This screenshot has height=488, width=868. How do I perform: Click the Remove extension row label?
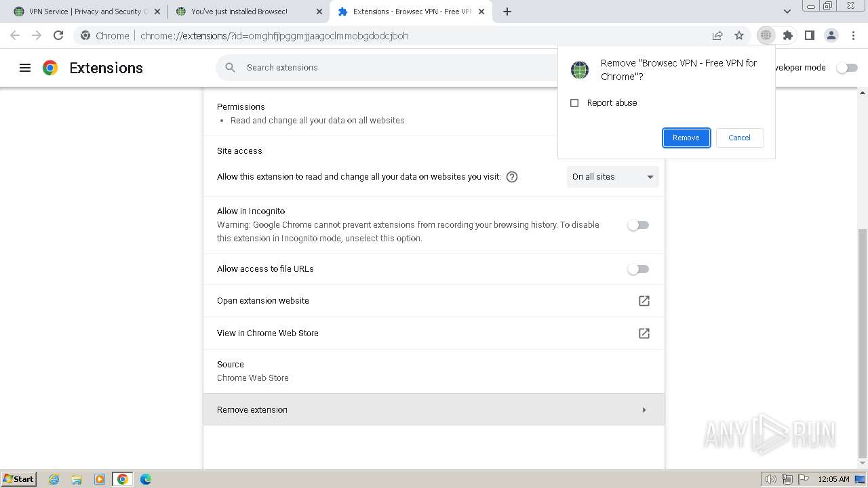pyautogui.click(x=252, y=410)
